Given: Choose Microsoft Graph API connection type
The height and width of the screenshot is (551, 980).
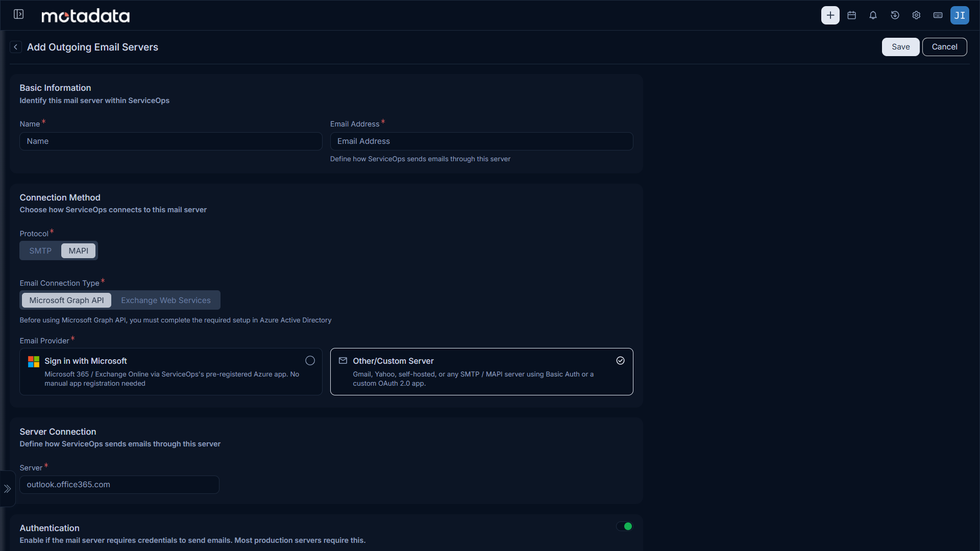Looking at the screenshot, I should pyautogui.click(x=66, y=300).
